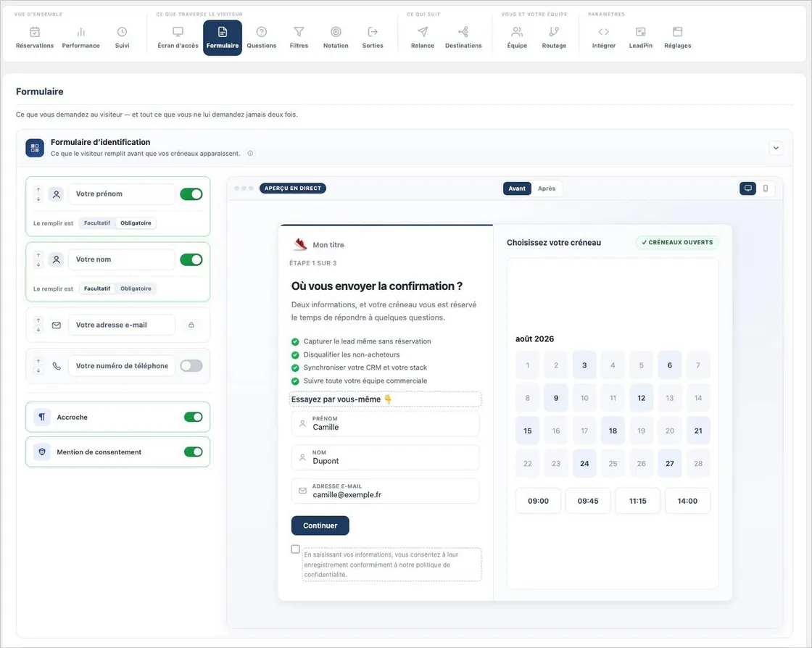Image resolution: width=812 pixels, height=648 pixels.
Task: Open the Équipe tab
Action: (x=517, y=38)
